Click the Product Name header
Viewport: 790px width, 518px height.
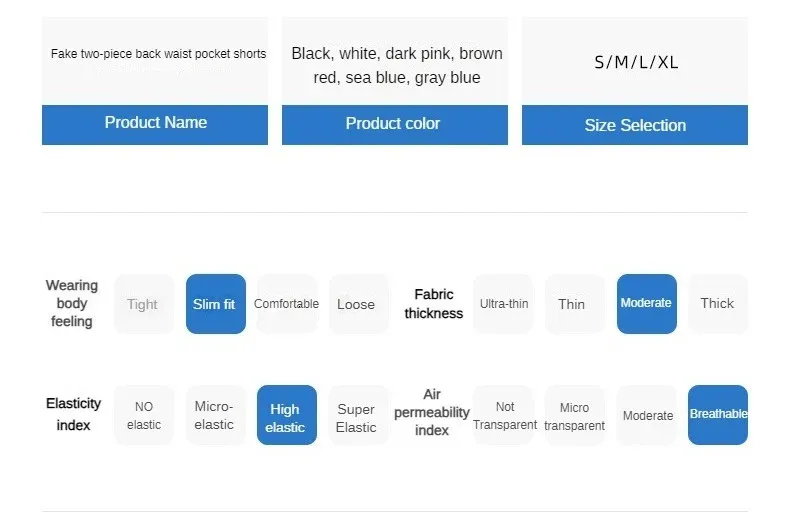pyautogui.click(x=155, y=124)
